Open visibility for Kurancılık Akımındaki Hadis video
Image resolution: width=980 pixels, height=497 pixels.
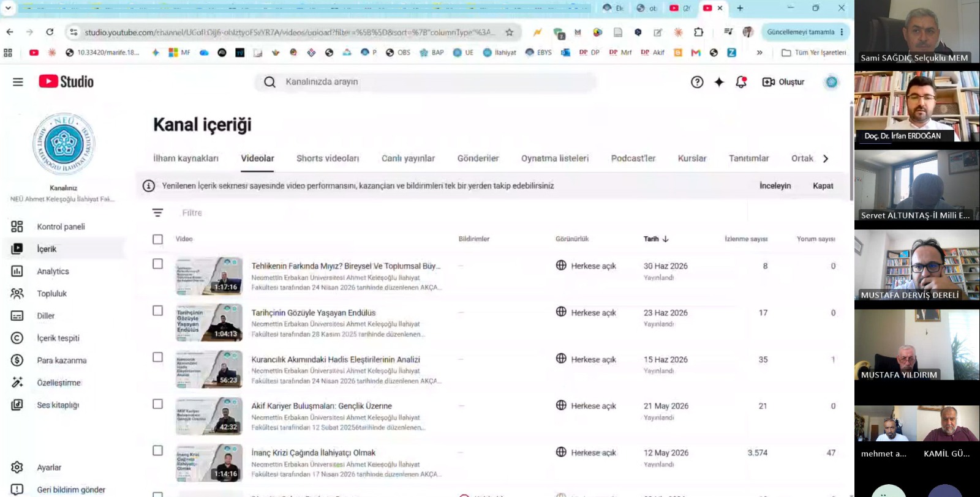(x=586, y=359)
